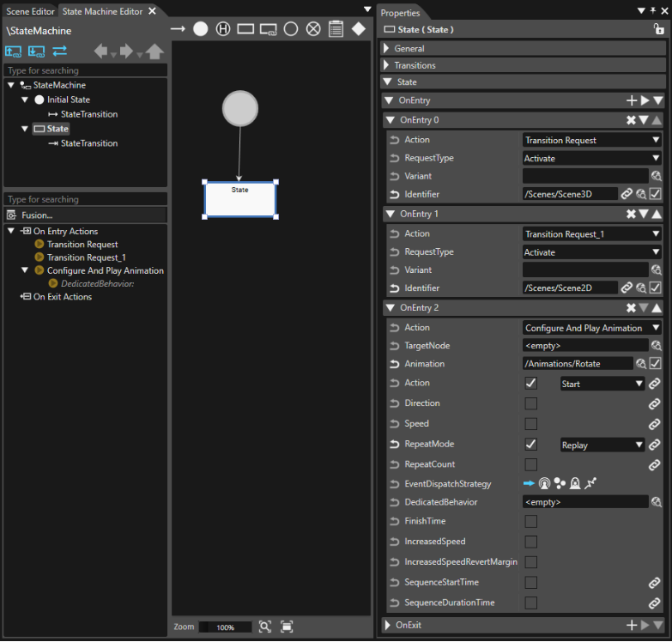The image size is (672, 642).
Task: Click link icon beside Scene3D Identifier
Action: (627, 194)
